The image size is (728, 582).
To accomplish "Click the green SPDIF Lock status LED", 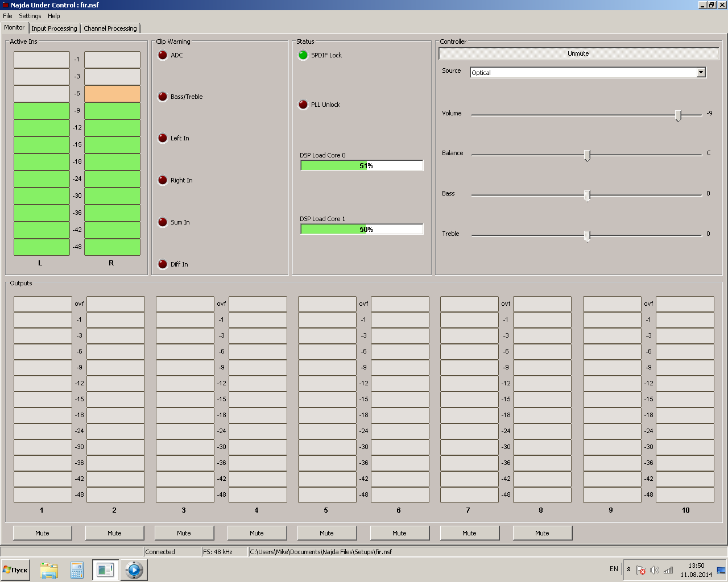I will [x=303, y=55].
